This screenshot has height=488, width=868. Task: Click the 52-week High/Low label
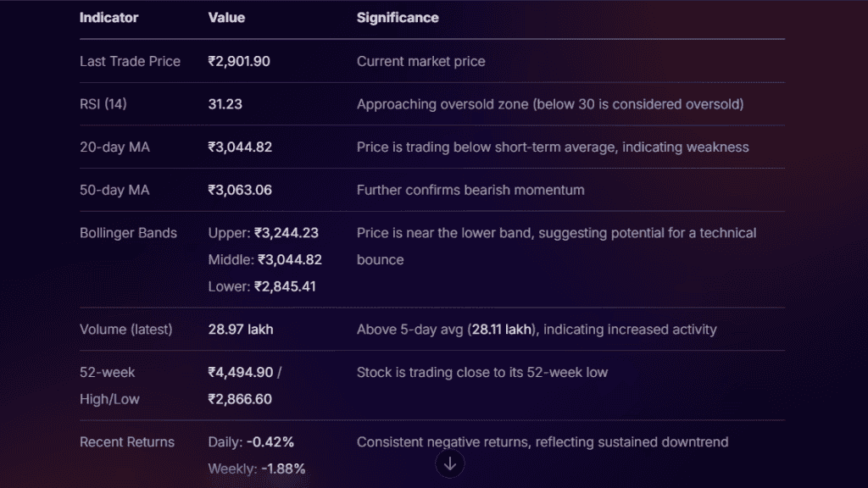(x=109, y=385)
